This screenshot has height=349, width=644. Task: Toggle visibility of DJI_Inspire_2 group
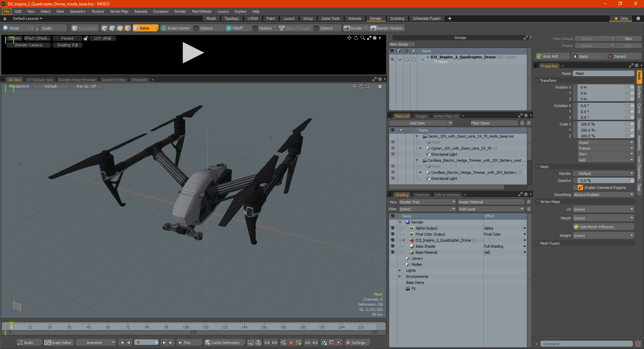392,59
